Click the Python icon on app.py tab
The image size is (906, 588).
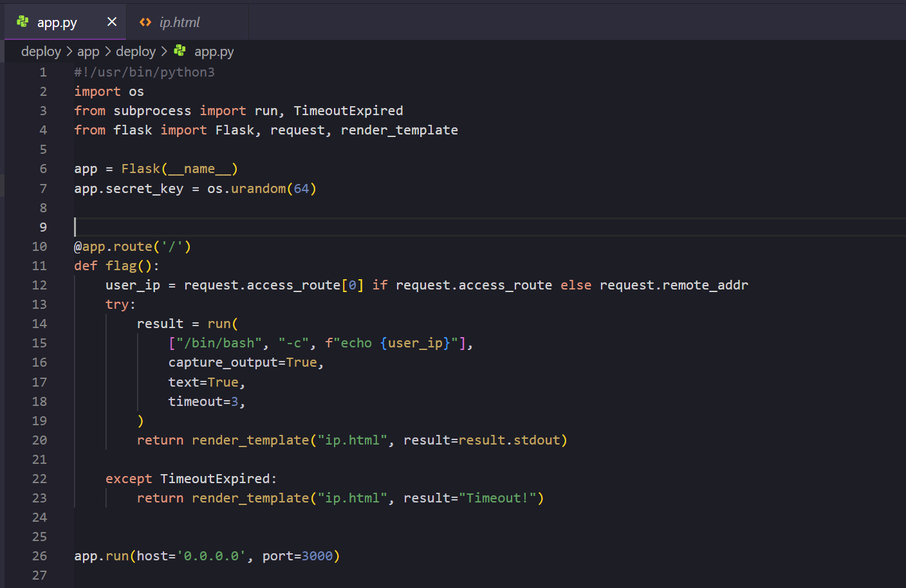[23, 22]
